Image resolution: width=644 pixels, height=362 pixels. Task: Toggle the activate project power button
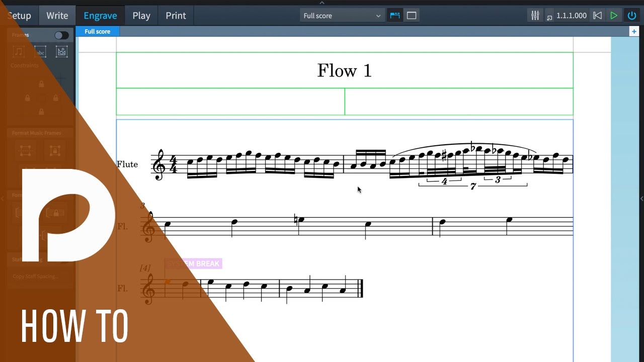coord(632,16)
